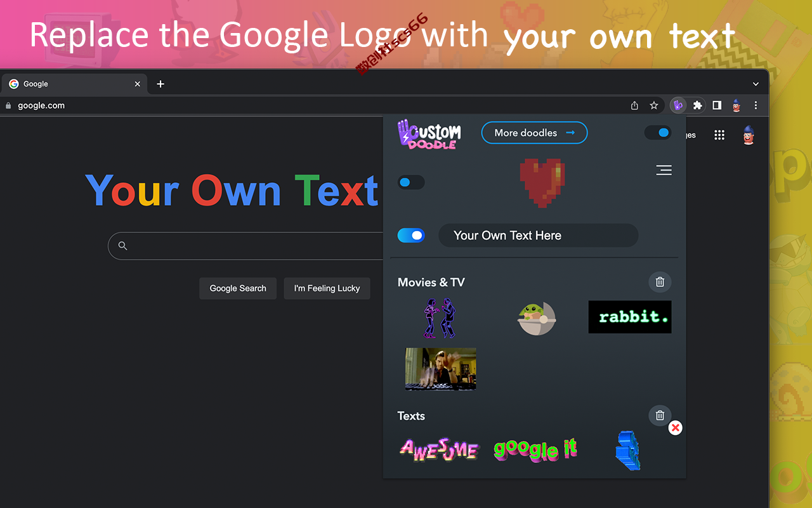The image size is (812, 508).
Task: Open a new tab with the plus button
Action: pos(160,84)
